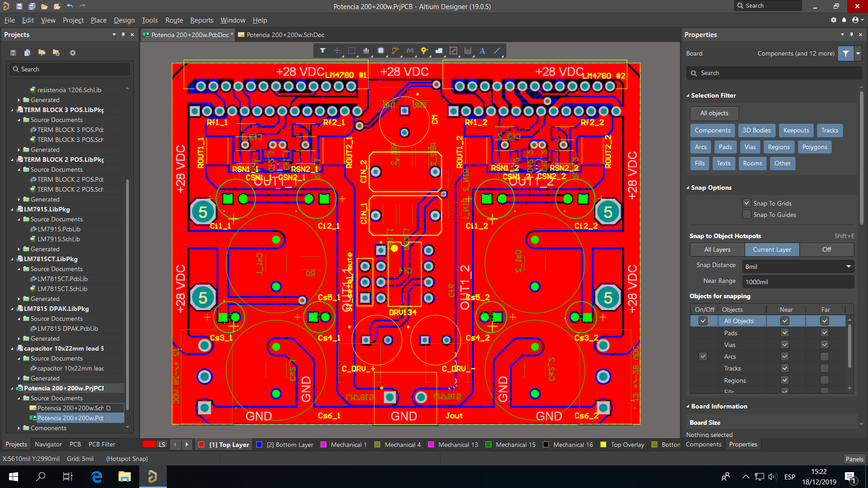This screenshot has width=868, height=488.
Task: Pick the place track tool with pink border
Action: (x=453, y=51)
